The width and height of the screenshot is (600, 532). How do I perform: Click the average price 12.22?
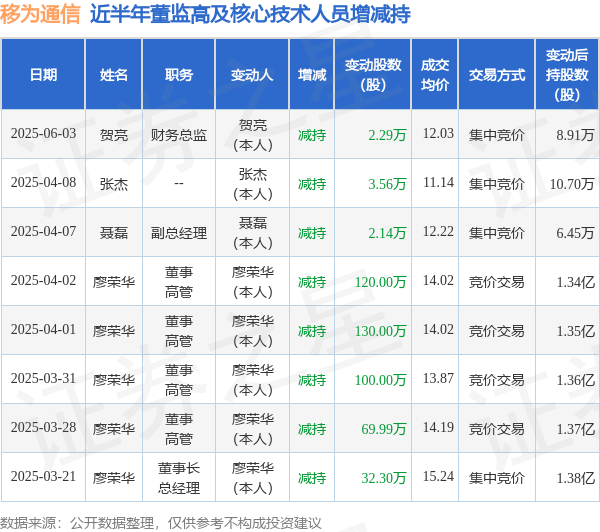click(438, 232)
